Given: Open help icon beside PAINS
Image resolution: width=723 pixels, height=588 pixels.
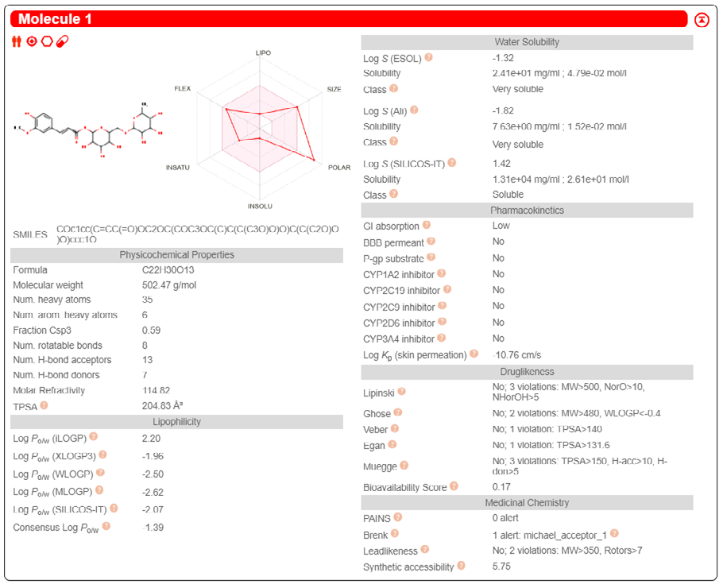Looking at the screenshot, I should (398, 517).
